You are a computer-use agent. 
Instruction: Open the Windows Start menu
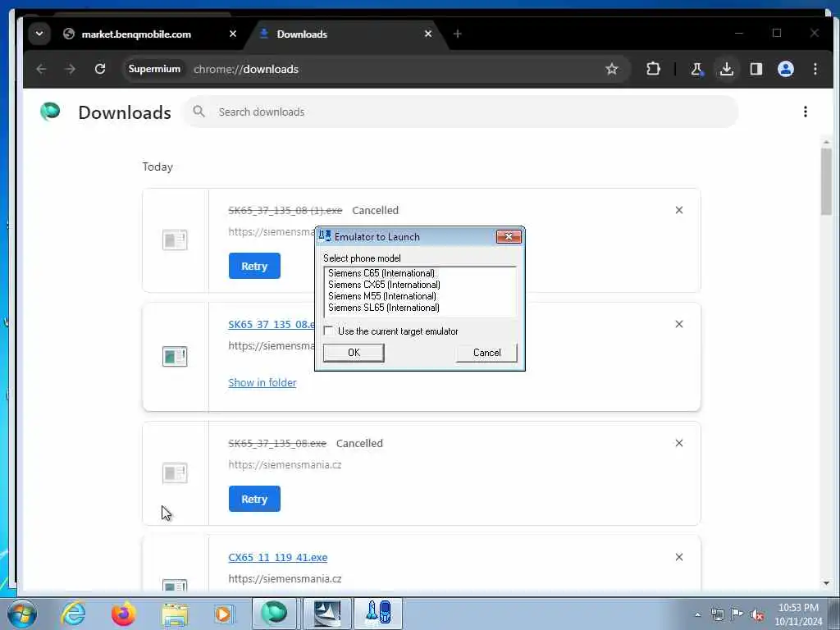[22, 614]
